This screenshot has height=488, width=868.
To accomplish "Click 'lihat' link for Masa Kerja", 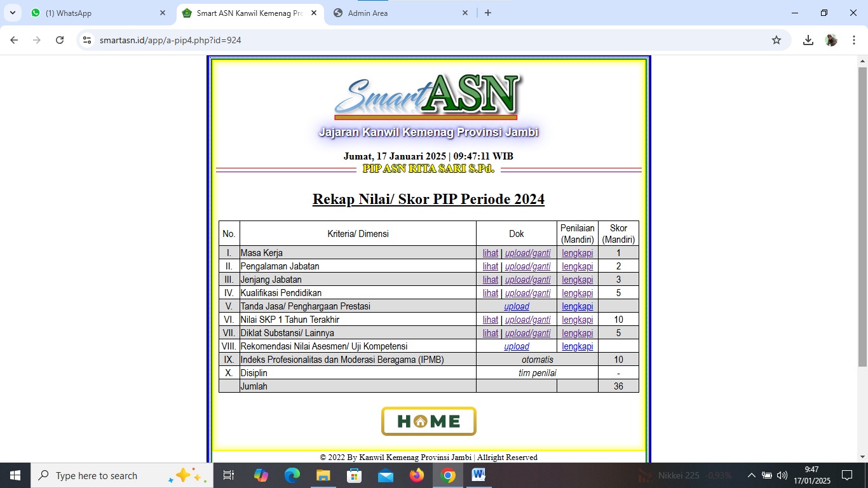I will 490,253.
